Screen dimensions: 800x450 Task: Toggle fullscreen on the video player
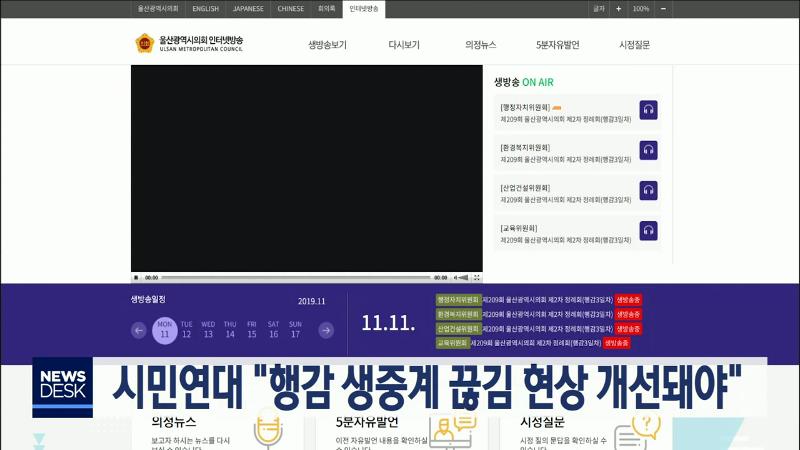pos(475,277)
